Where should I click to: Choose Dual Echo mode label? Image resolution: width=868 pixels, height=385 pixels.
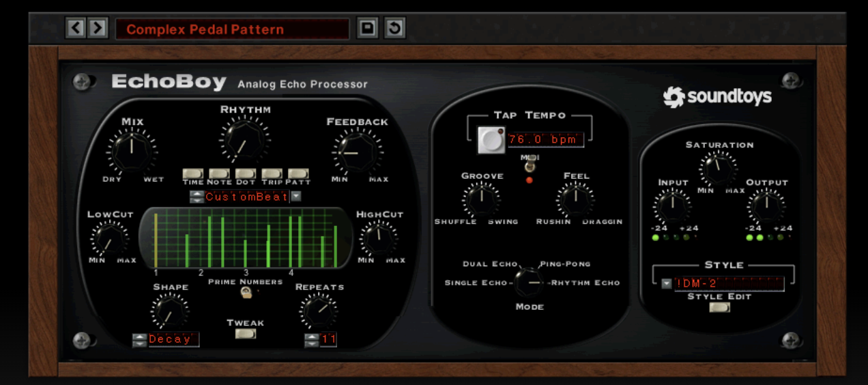coord(490,264)
